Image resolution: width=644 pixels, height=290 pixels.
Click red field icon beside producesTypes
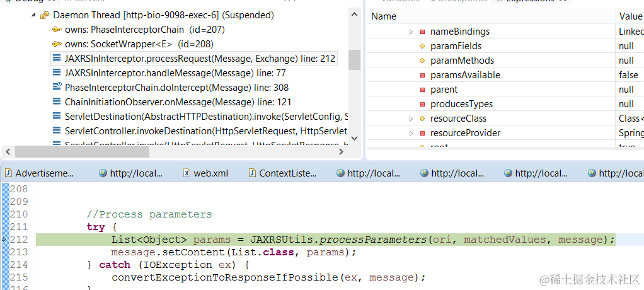[422, 104]
